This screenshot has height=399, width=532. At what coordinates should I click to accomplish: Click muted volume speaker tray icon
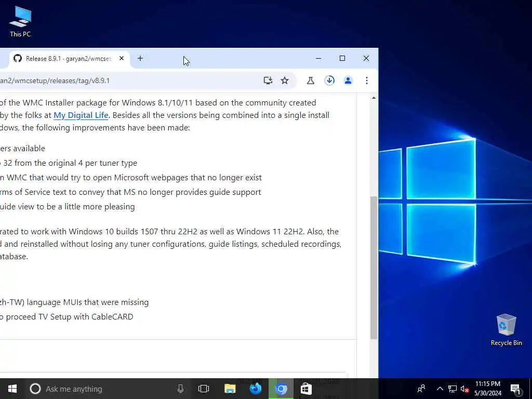(464, 389)
